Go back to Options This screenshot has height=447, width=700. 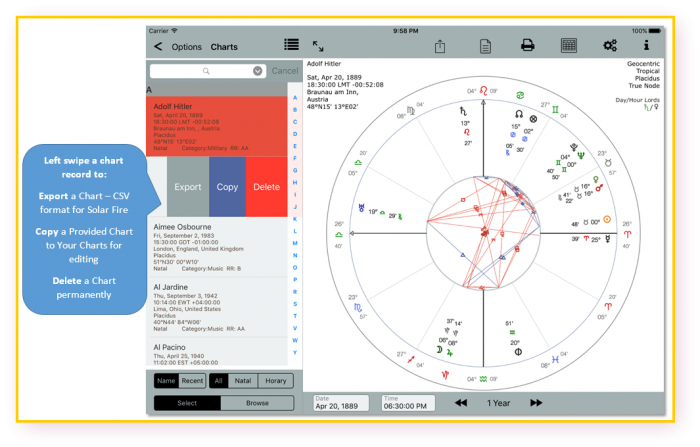pos(187,47)
